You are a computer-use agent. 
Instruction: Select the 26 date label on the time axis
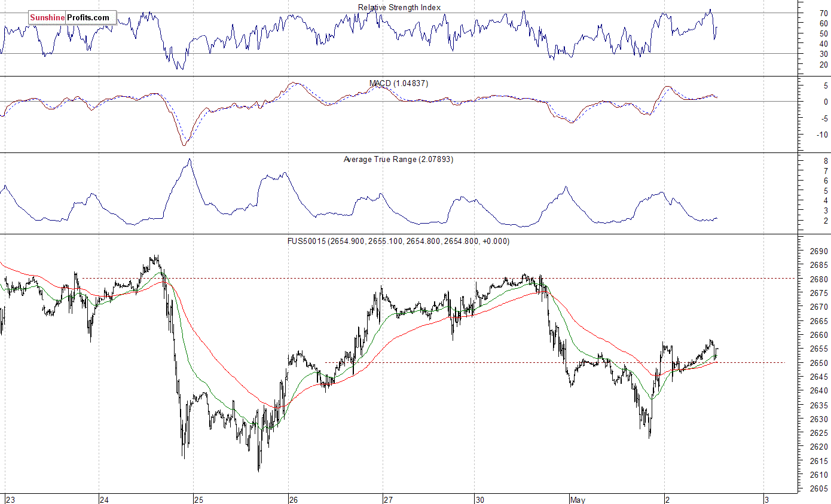click(x=293, y=499)
